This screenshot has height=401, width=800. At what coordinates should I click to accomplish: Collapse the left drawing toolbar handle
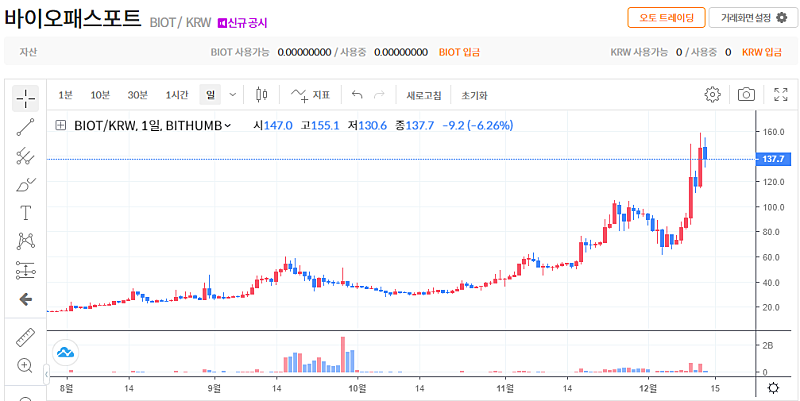coord(46,374)
